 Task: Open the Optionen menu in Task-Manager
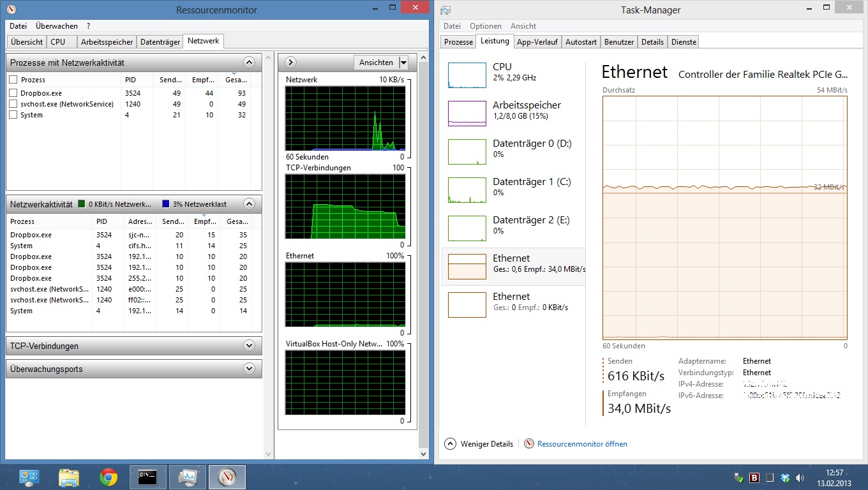(486, 26)
